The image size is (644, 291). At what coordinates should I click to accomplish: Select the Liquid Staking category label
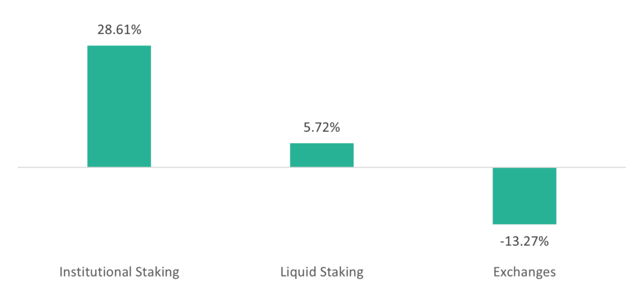pos(322,272)
